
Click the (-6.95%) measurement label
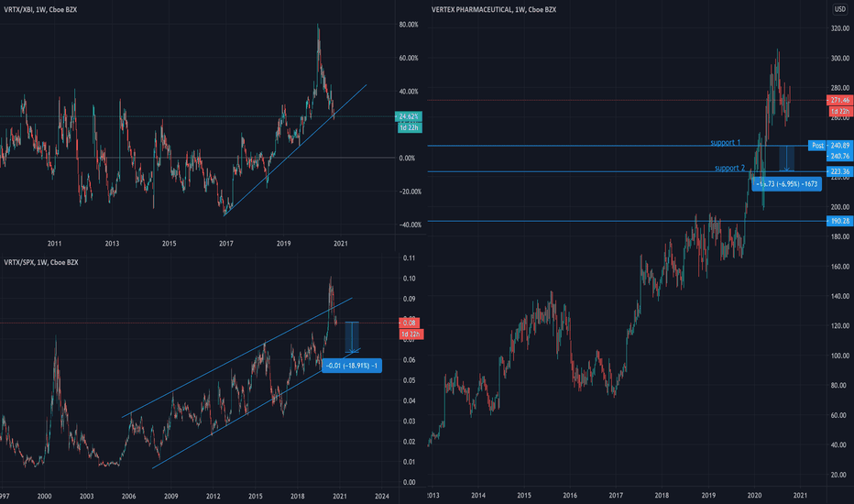coord(786,184)
